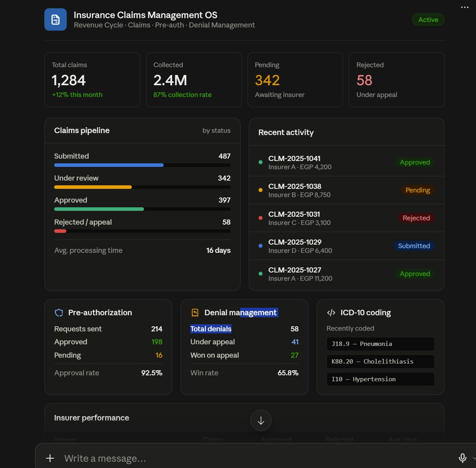Click the Submitted badge on CLM-2025-1029
This screenshot has height=468, width=476.
click(x=414, y=246)
